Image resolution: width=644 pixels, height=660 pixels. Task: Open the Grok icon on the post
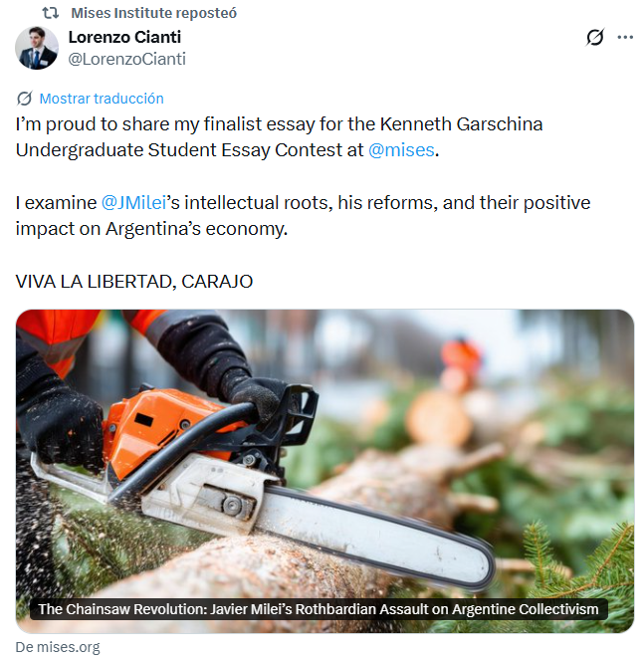594,38
